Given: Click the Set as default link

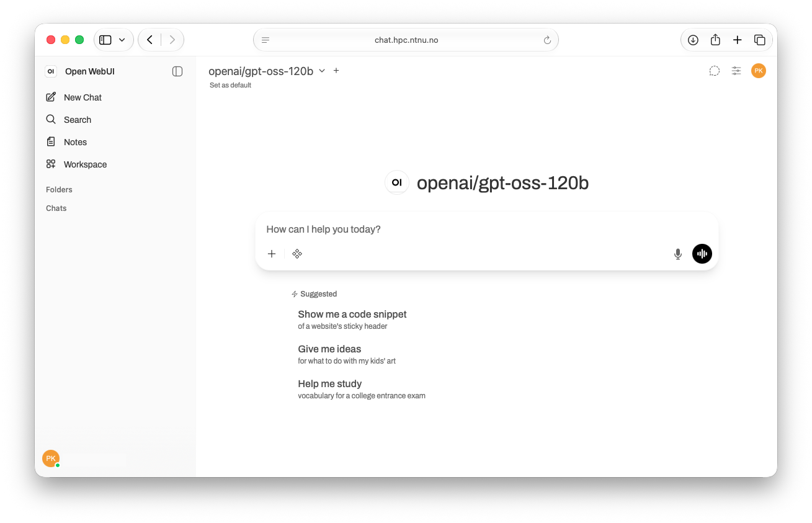Looking at the screenshot, I should click(x=230, y=86).
